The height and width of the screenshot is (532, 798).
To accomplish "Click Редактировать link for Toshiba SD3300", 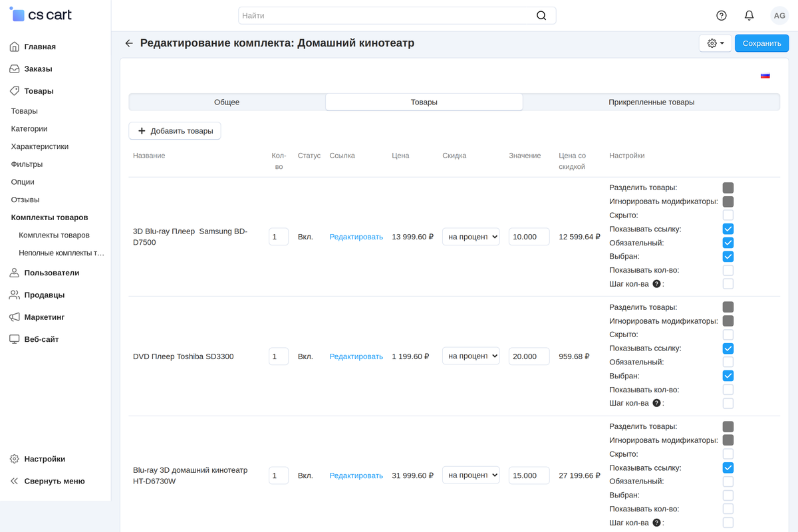I will click(356, 356).
